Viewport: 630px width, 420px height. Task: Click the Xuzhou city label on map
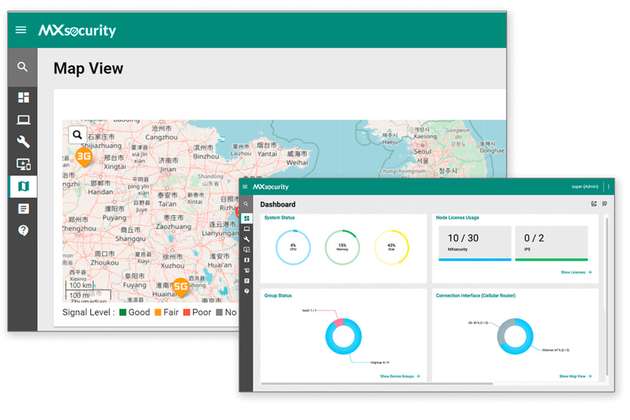[x=172, y=266]
